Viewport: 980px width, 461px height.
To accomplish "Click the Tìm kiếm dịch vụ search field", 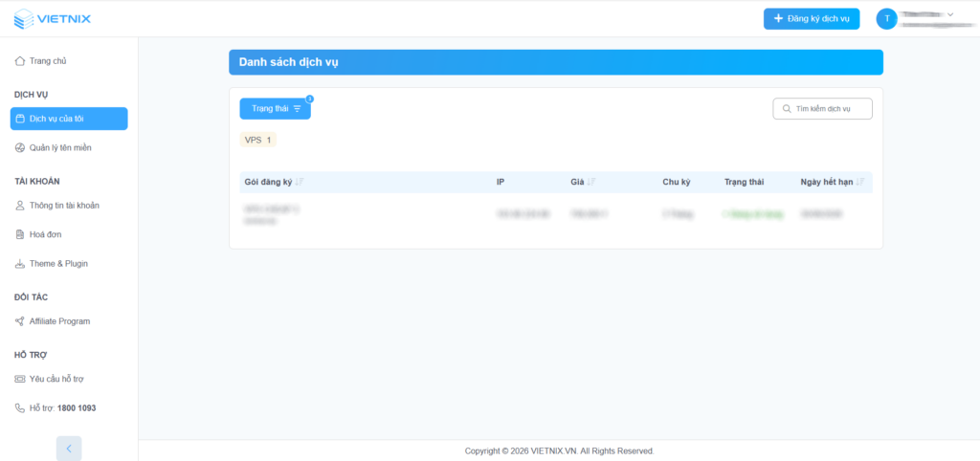I will pos(822,109).
